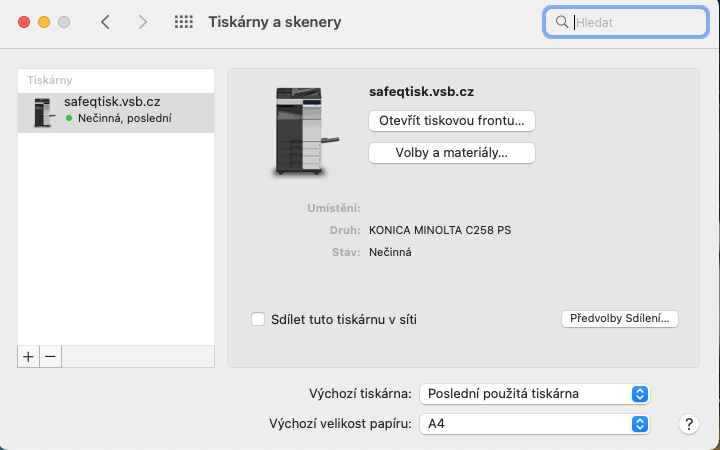Click the large Konica Minolta printer image
This screenshot has height=450, width=720.
click(x=305, y=131)
